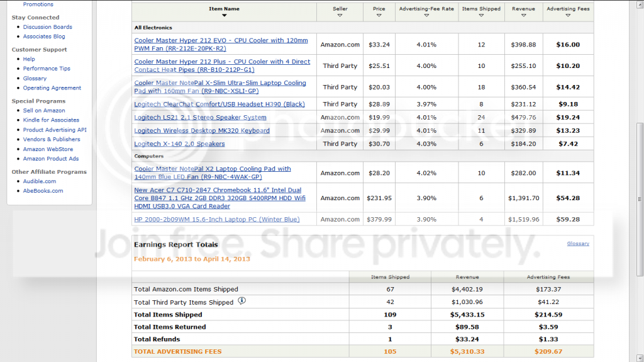Sort by Revenue column arrow

point(523,16)
